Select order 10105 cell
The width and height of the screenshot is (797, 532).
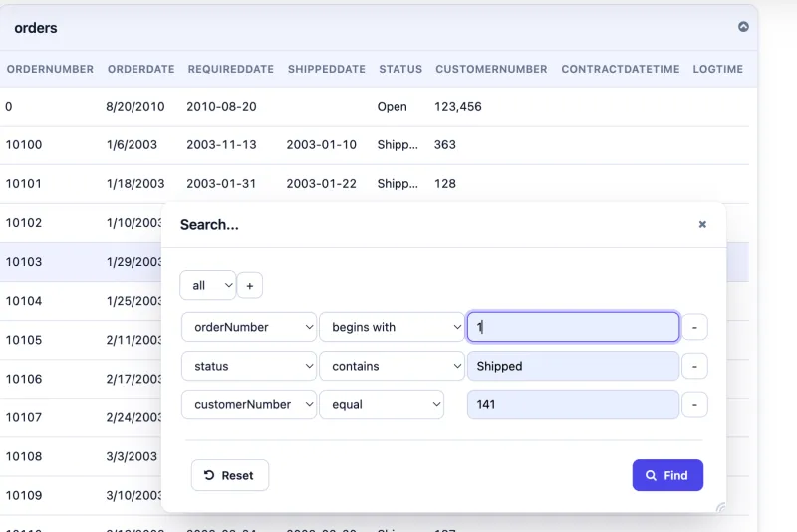pyautogui.click(x=24, y=340)
